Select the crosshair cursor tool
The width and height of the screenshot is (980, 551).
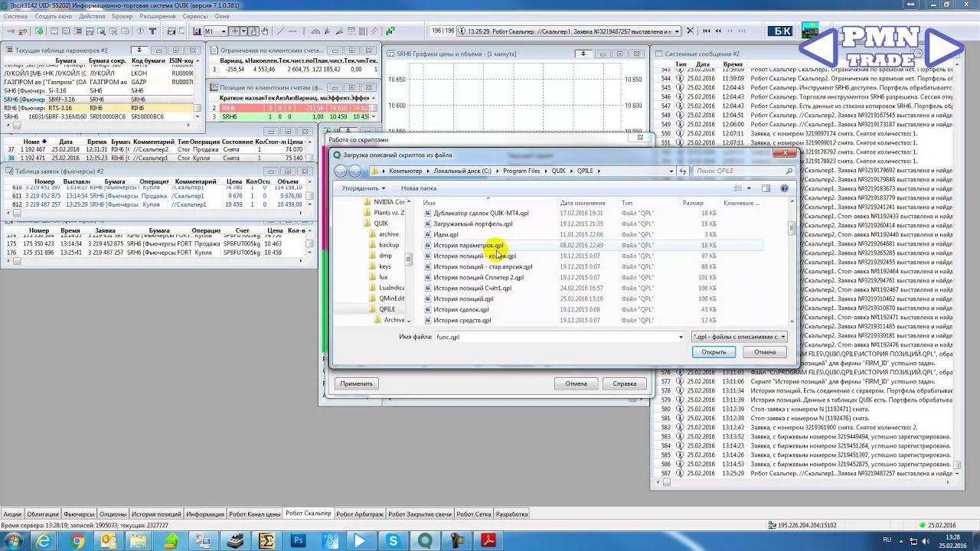(x=234, y=31)
